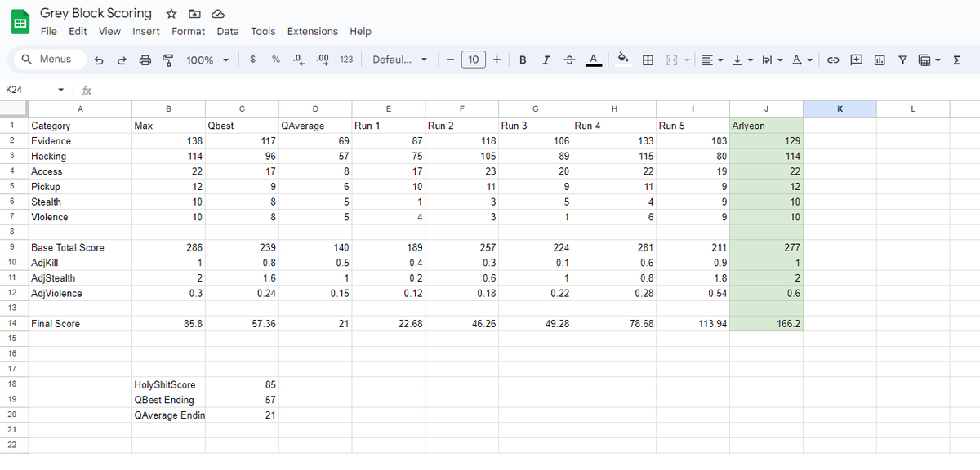Open the Edit menu

(x=78, y=32)
